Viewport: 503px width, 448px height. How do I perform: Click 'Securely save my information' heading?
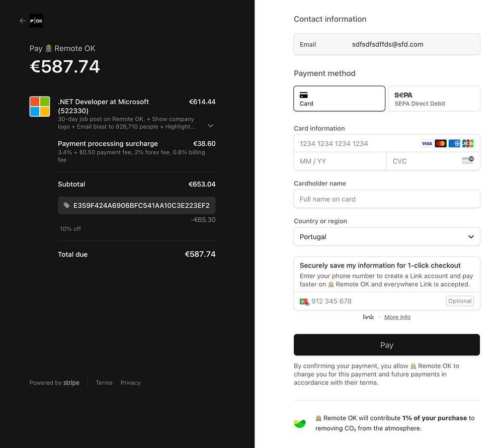380,265
